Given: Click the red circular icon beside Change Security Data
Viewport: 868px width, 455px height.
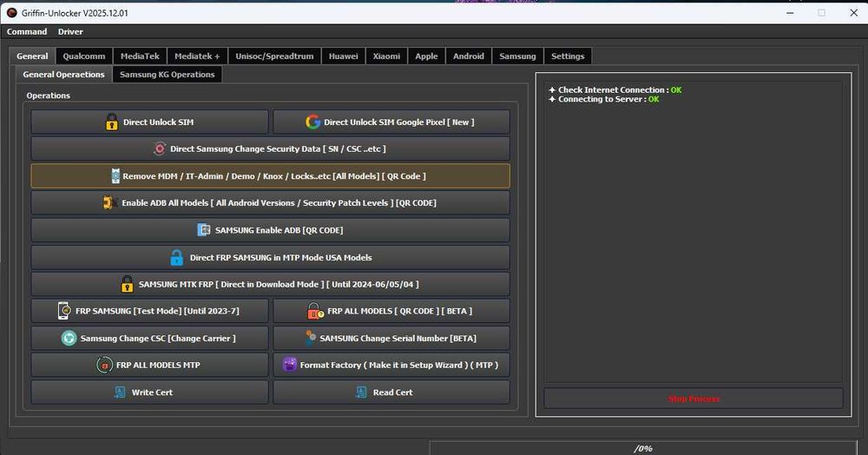Looking at the screenshot, I should point(160,148).
